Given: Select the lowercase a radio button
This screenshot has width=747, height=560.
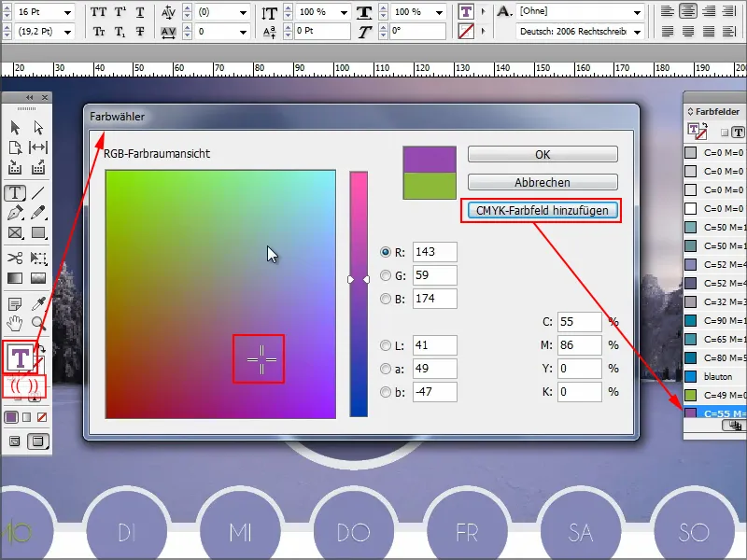Looking at the screenshot, I should point(386,369).
